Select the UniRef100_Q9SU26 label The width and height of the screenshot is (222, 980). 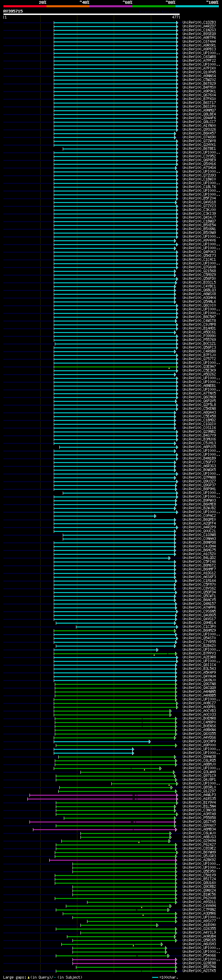[199, 129]
